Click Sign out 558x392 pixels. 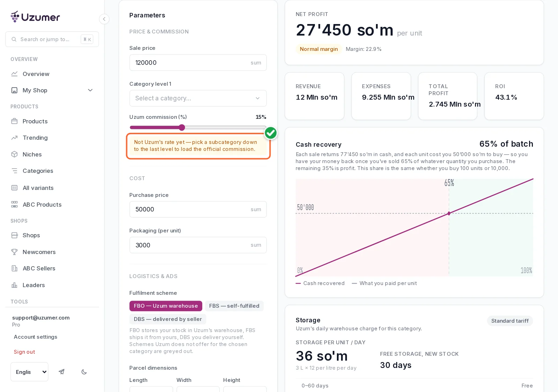click(24, 352)
